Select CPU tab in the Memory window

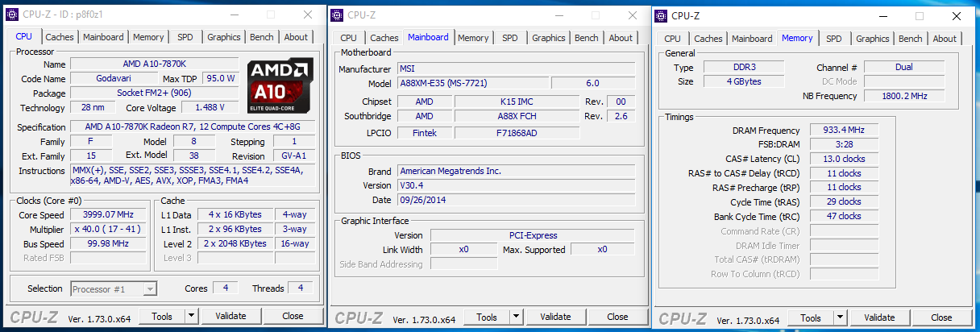point(673,39)
